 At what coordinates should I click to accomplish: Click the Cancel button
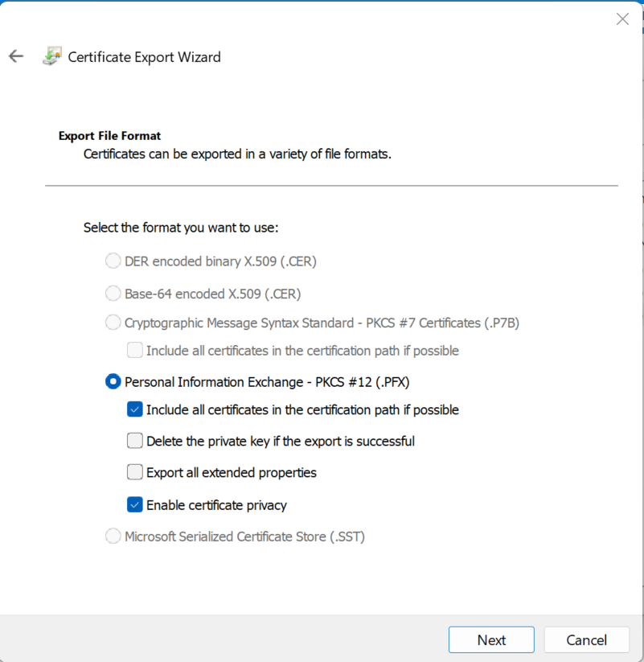pos(587,640)
